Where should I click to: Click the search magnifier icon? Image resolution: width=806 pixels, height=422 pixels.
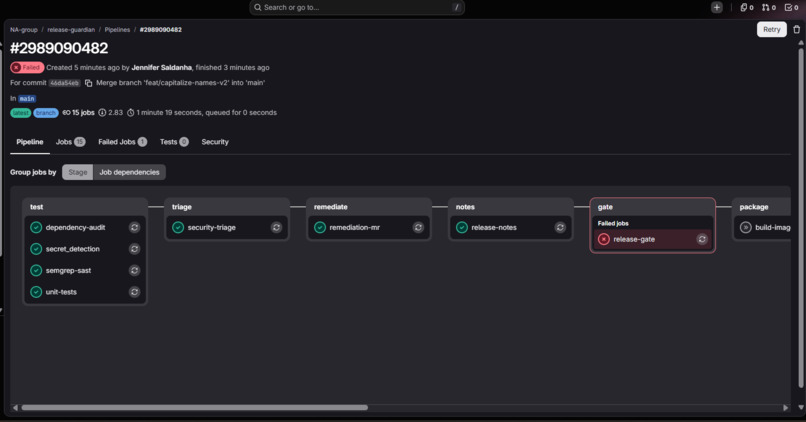point(258,7)
